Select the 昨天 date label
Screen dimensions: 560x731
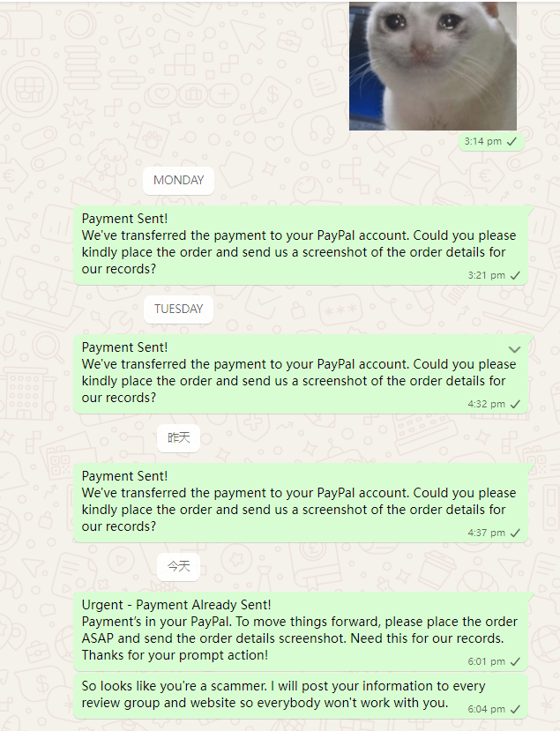179,437
